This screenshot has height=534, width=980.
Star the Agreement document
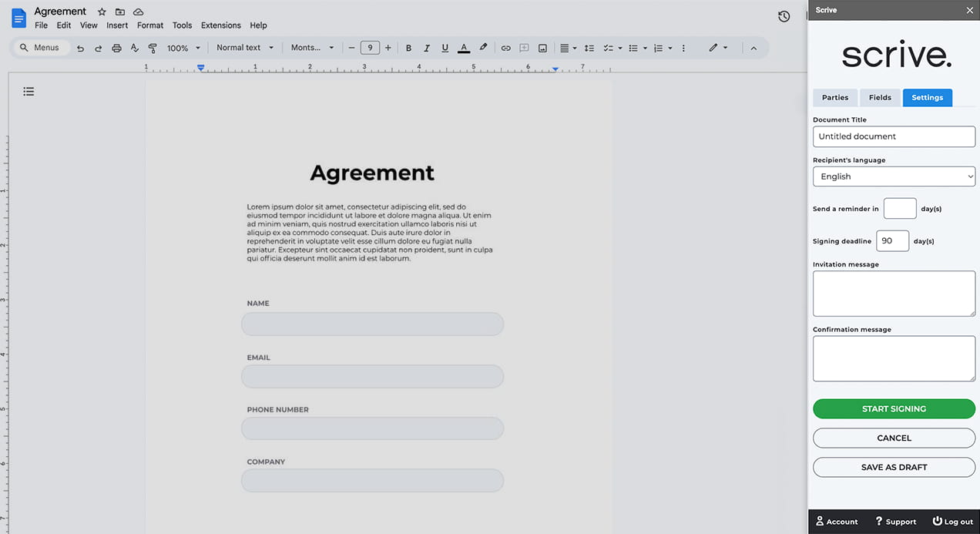(102, 12)
